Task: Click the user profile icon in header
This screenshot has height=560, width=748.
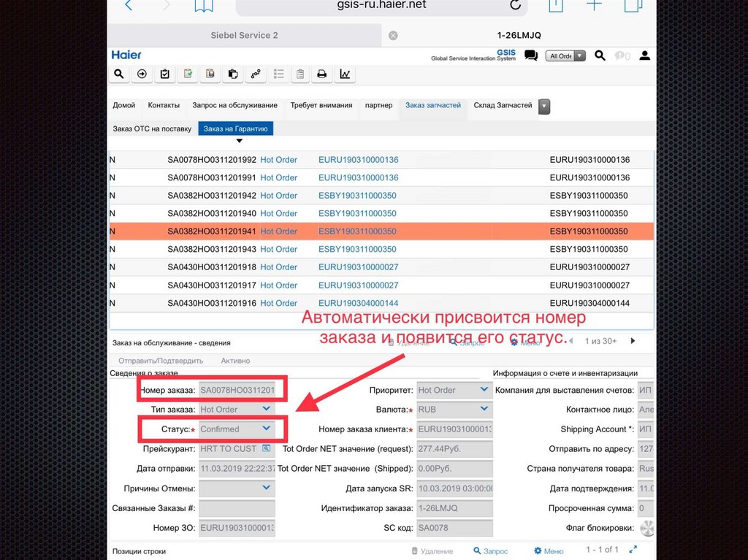Action: coord(644,55)
